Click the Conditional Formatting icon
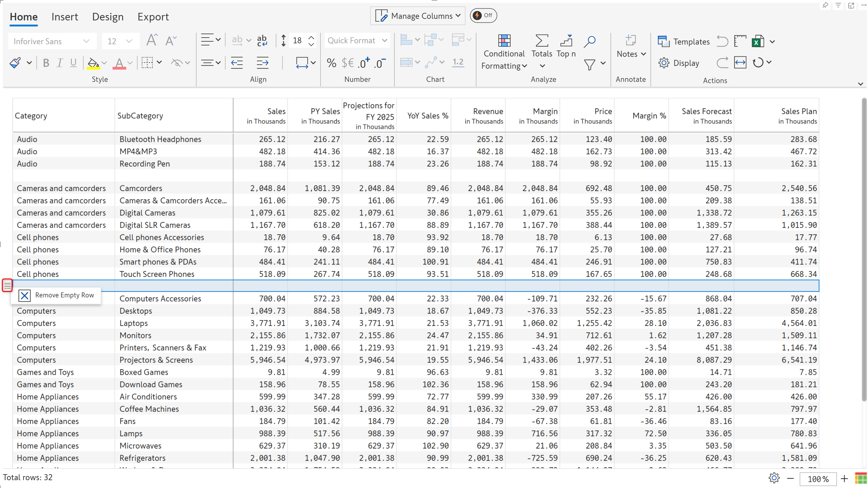This screenshot has height=488, width=868. pos(504,41)
